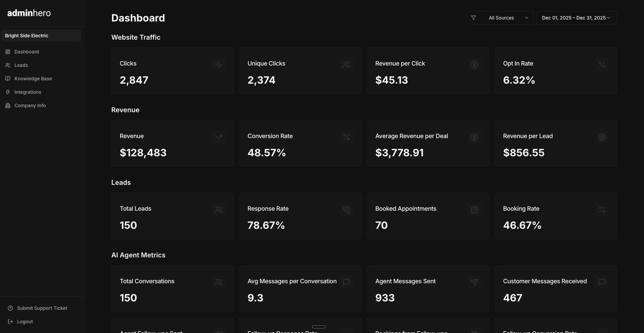Click the people icon on Total Leads card
This screenshot has height=333, width=644.
click(218, 209)
